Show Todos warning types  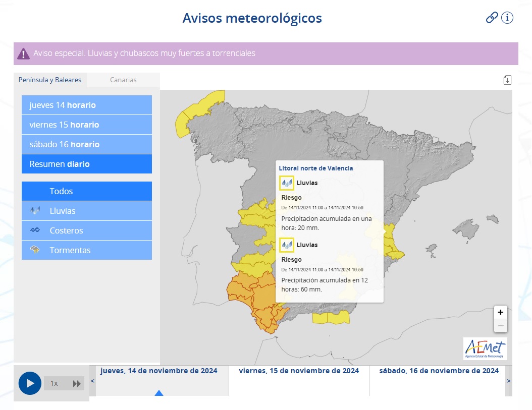pyautogui.click(x=87, y=191)
